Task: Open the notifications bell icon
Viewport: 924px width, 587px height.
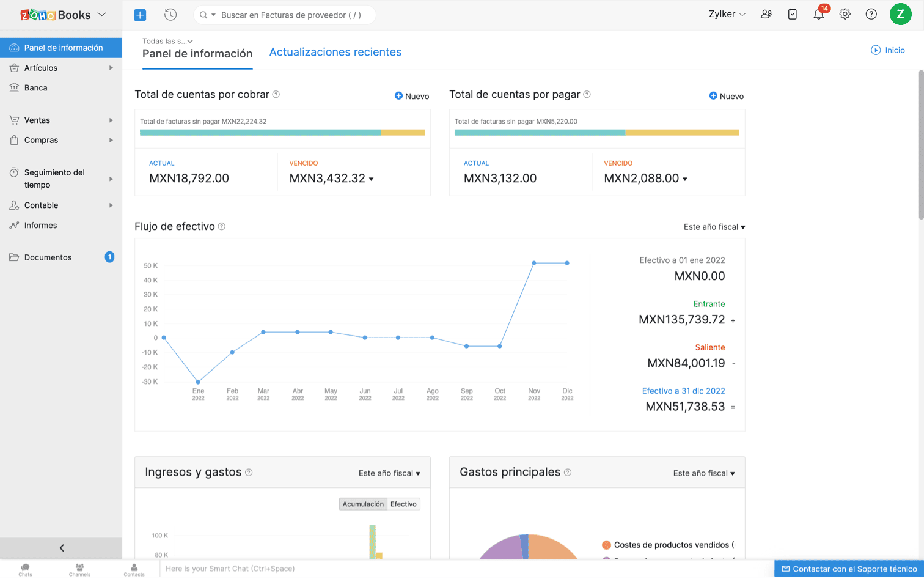Action: point(818,15)
